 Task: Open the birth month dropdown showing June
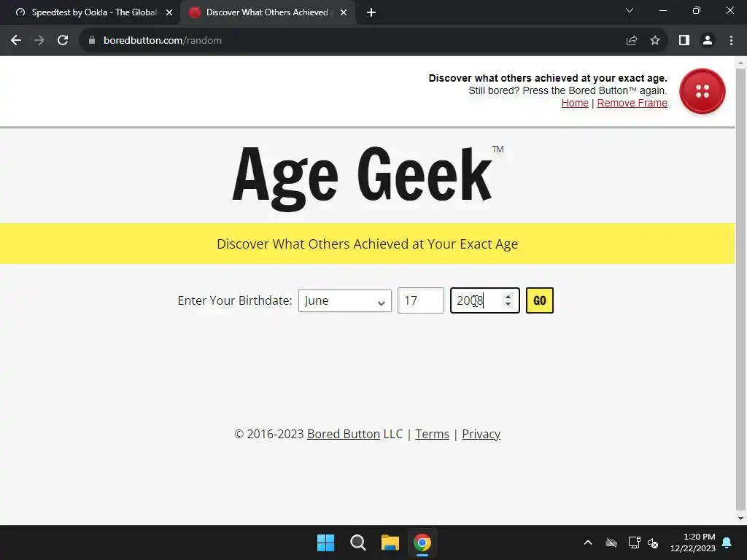(345, 300)
